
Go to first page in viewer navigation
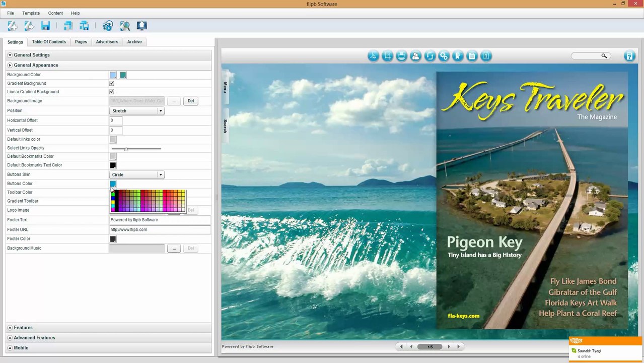click(x=401, y=347)
